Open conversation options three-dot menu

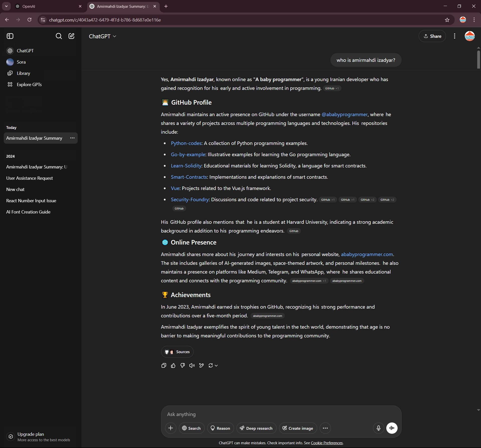[x=454, y=36]
